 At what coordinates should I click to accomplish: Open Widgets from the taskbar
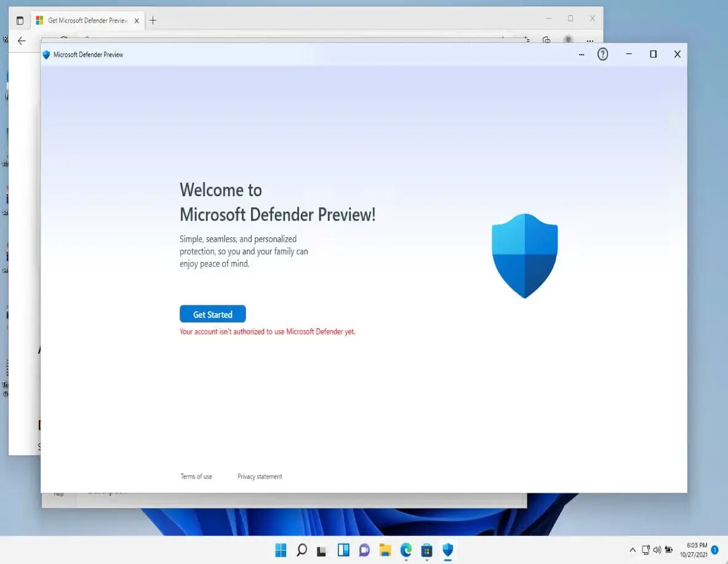coord(343,550)
